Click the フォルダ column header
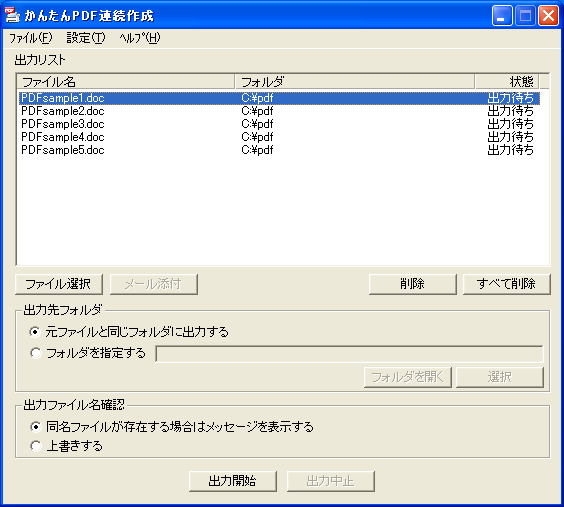The height and width of the screenshot is (507, 564). (x=355, y=82)
